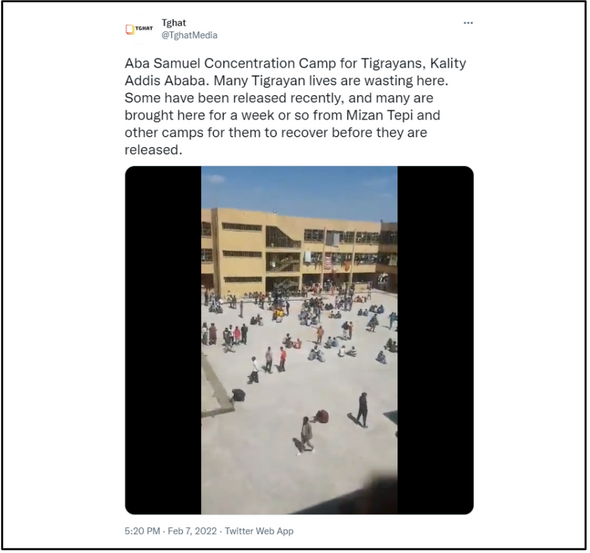Click the person in grey walking at video bottom

(x=307, y=434)
